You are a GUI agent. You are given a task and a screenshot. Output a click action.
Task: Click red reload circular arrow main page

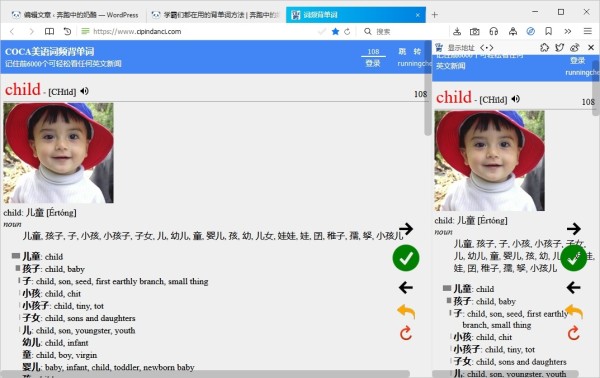(x=406, y=333)
